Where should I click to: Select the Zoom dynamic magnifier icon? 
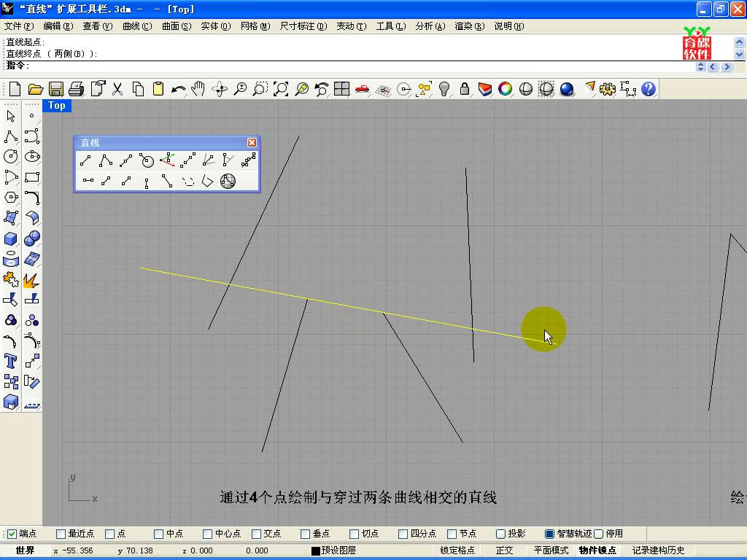tap(240, 89)
